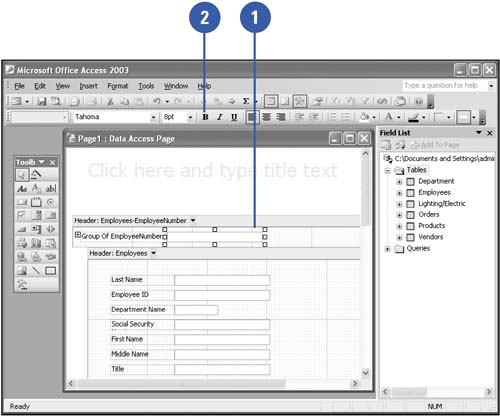500x416 pixels.
Task: Select the Orders table in Field List
Action: tap(429, 214)
